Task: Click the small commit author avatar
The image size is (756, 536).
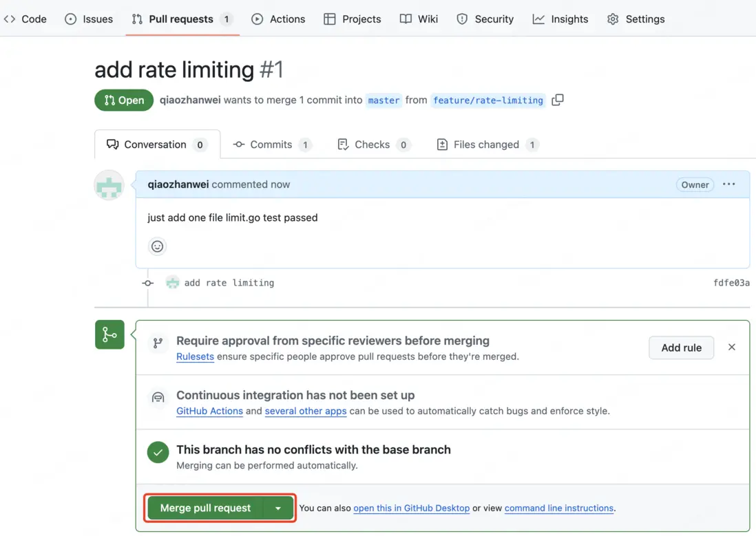Action: point(173,283)
